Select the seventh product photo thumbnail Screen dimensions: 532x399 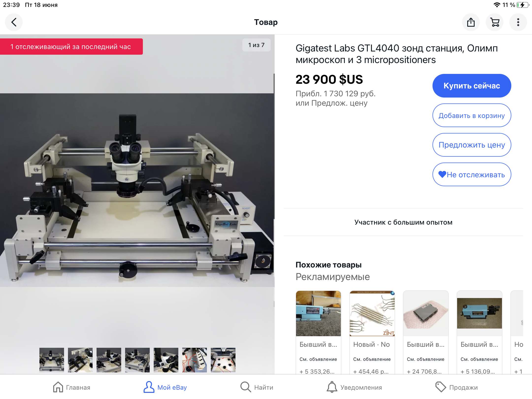pyautogui.click(x=223, y=360)
